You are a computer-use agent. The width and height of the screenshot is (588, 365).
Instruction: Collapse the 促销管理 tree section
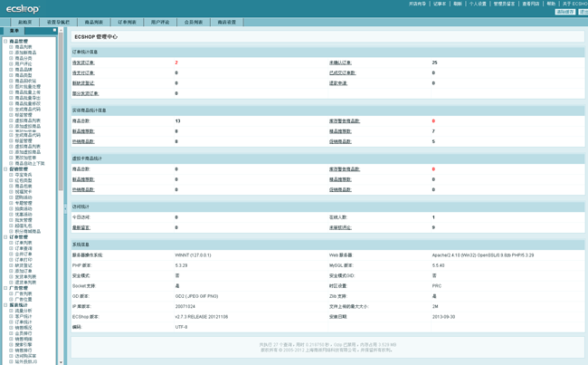coord(5,169)
